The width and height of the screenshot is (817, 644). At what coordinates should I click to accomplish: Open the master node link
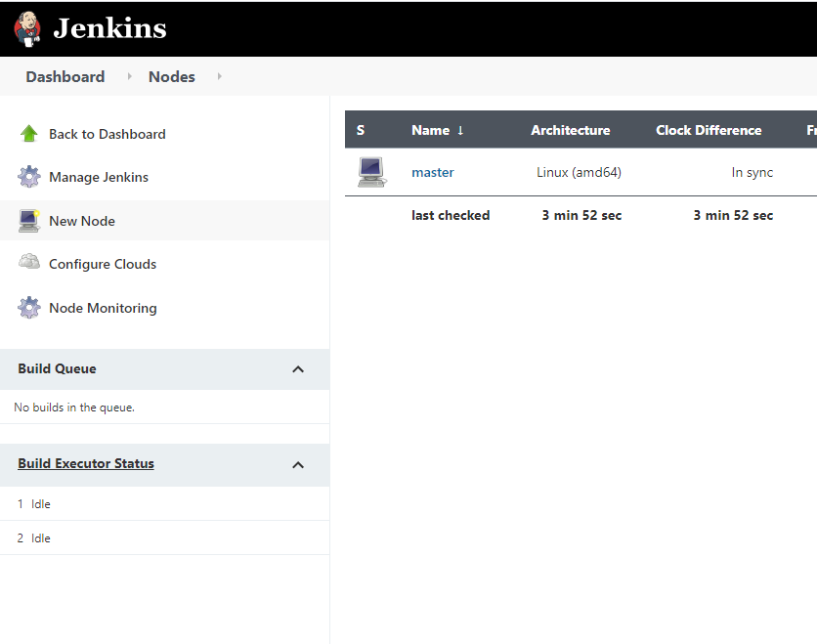pos(433,172)
